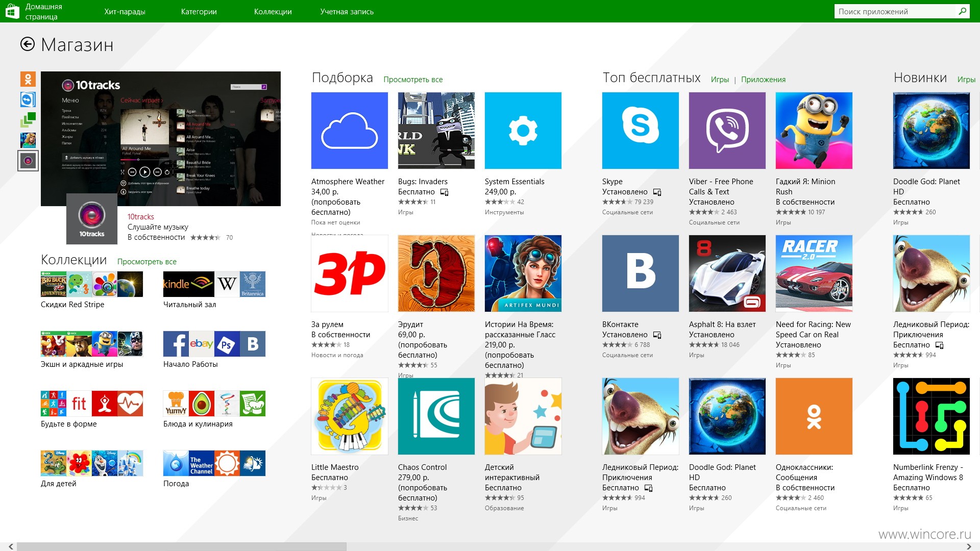Open the Racer 2.0 game tile

[x=814, y=273]
